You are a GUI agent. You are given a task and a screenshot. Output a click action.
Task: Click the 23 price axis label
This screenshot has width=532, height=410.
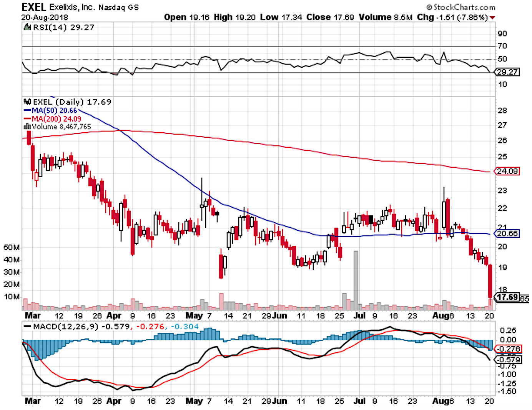pyautogui.click(x=502, y=190)
